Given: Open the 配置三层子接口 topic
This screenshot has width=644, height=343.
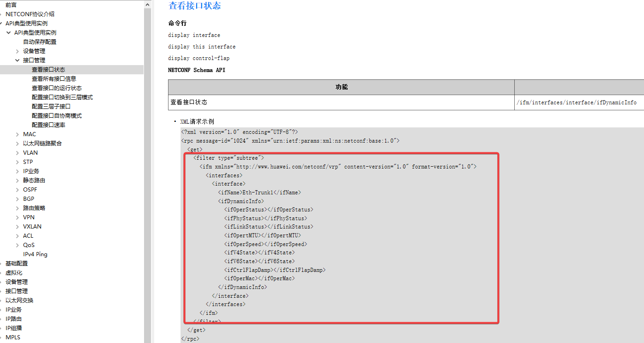Looking at the screenshot, I should click(x=51, y=107).
